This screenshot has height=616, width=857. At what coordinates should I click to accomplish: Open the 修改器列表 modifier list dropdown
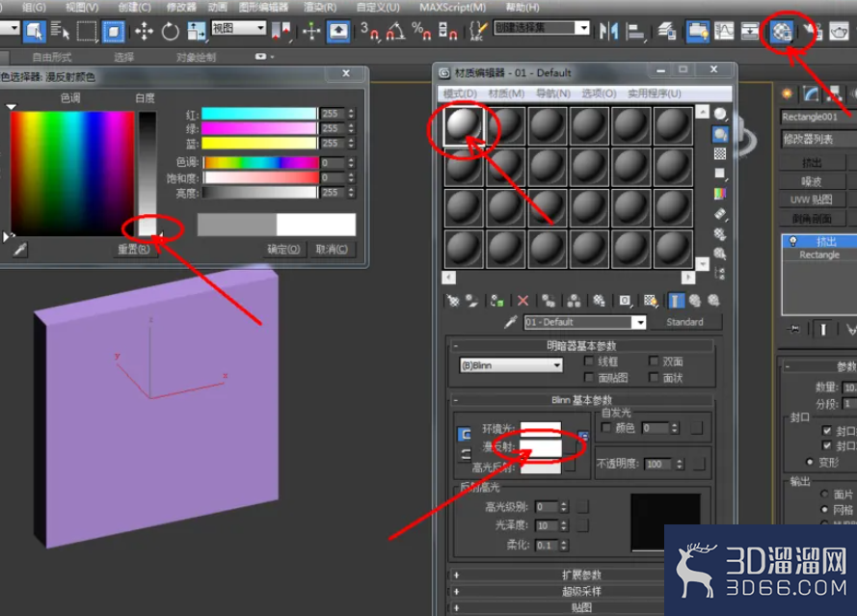[818, 140]
